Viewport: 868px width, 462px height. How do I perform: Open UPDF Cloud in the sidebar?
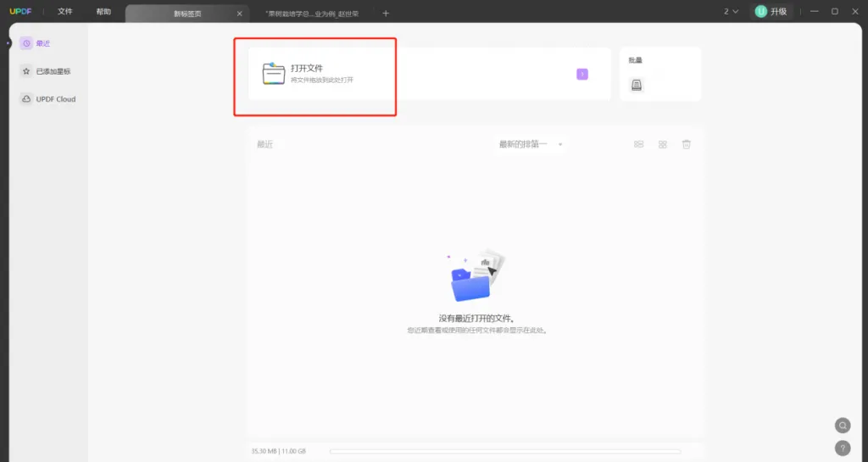tap(48, 99)
